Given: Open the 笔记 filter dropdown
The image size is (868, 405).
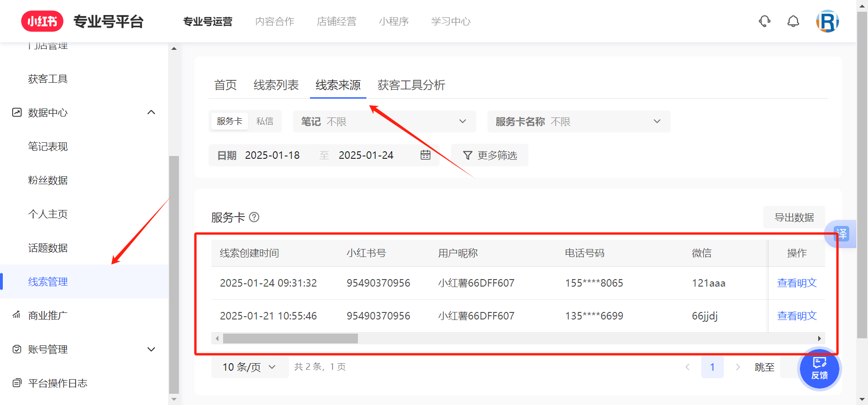Looking at the screenshot, I should click(384, 121).
